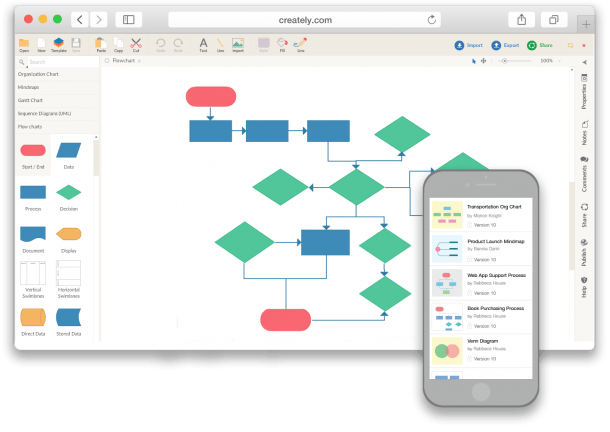The height and width of the screenshot is (432, 610).
Task: Expand the Mindmaps library
Action: click(x=57, y=87)
